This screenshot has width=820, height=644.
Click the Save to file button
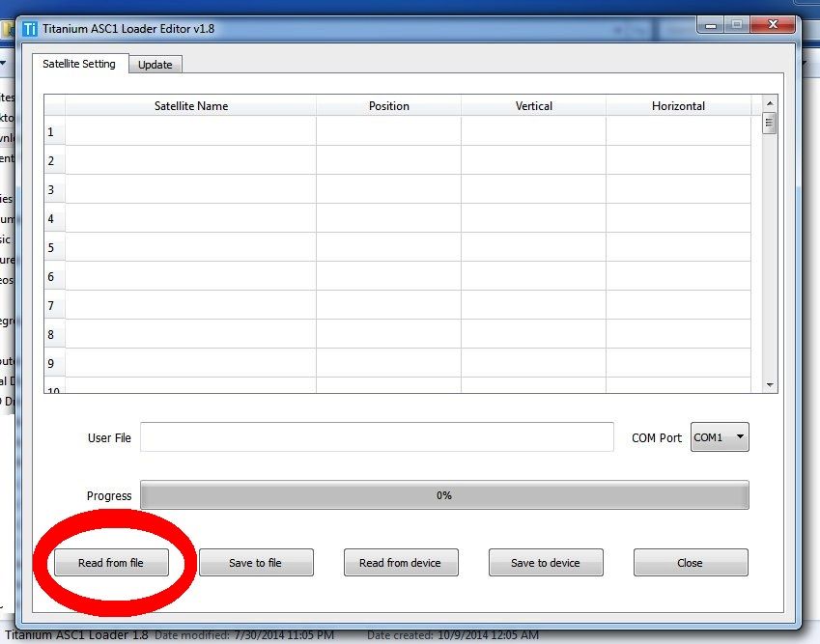(x=256, y=563)
